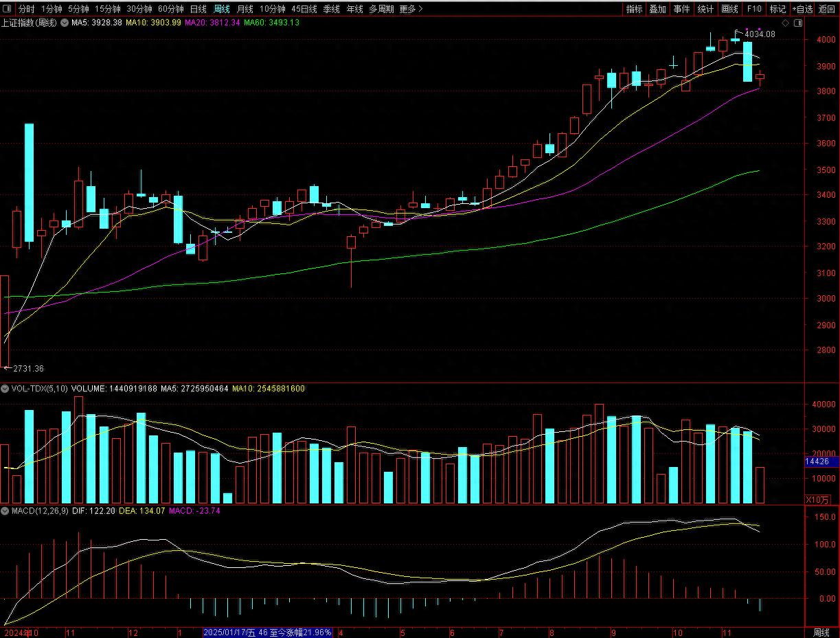840x638 pixels.
Task: Click the 周线 period label at bottom right
Action: point(821,632)
